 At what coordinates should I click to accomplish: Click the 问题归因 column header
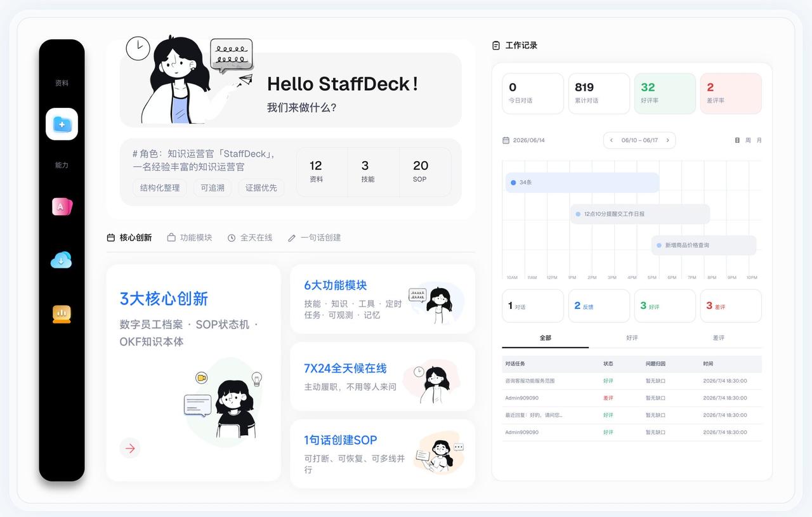click(x=656, y=364)
